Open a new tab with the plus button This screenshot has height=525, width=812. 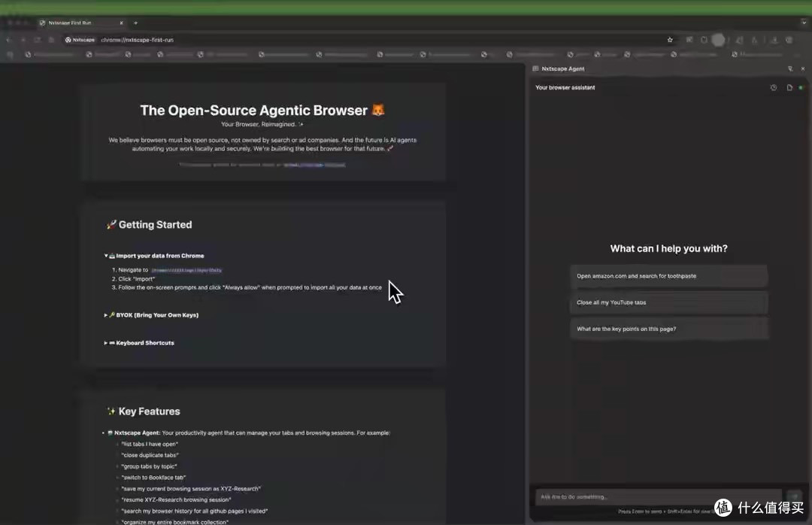point(135,23)
